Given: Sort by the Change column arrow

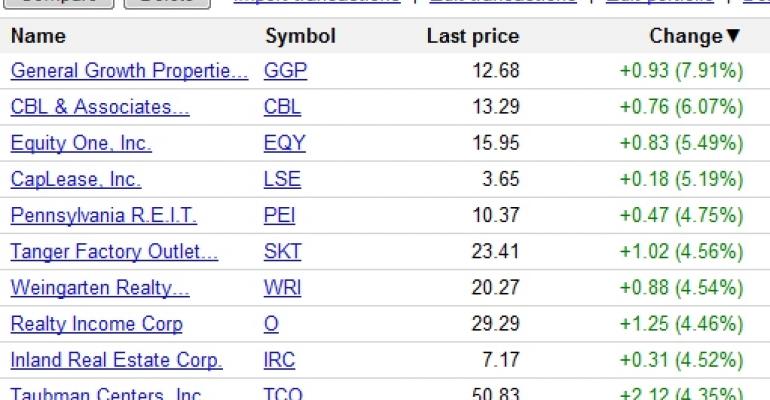Looking at the screenshot, I should click(733, 36).
